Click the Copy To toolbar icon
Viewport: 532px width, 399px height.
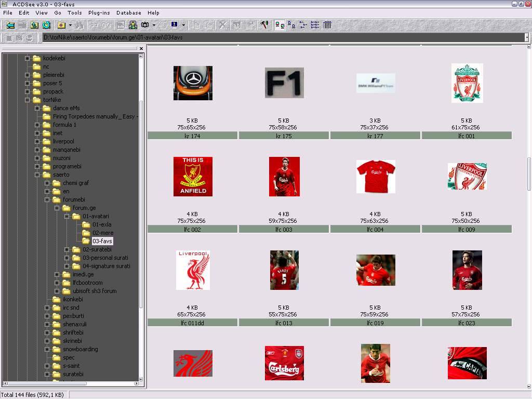195,25
